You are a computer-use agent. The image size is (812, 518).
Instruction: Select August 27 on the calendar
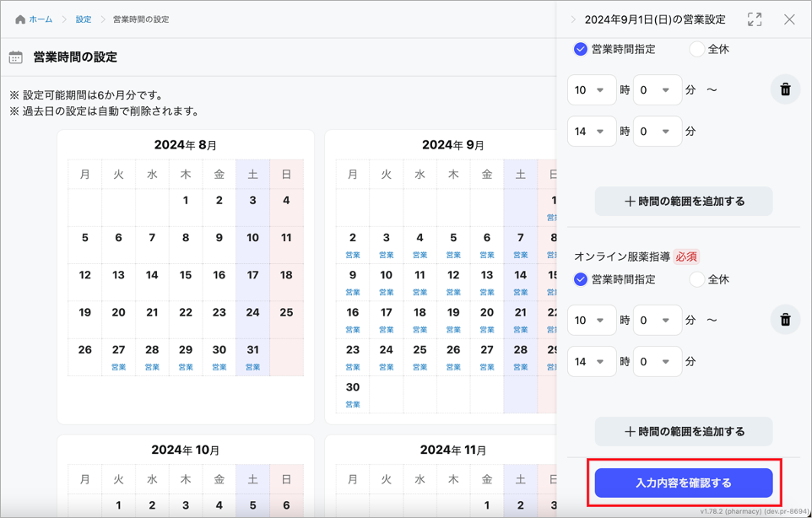118,354
